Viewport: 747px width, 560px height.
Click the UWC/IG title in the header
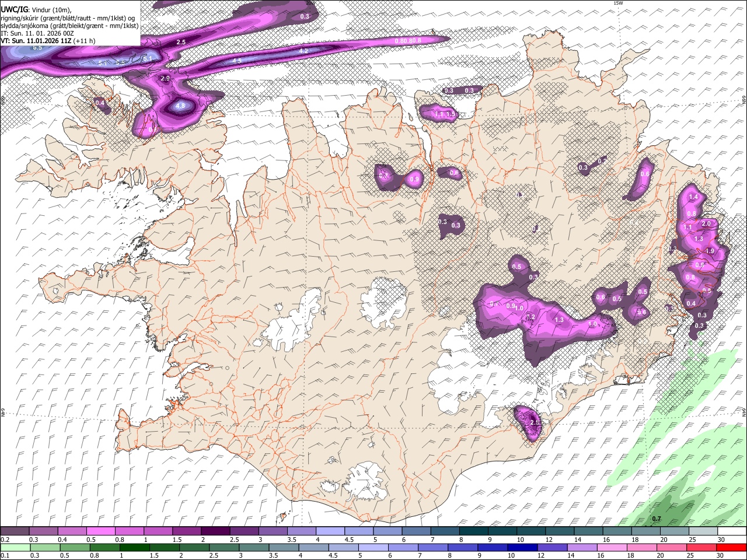coord(14,9)
